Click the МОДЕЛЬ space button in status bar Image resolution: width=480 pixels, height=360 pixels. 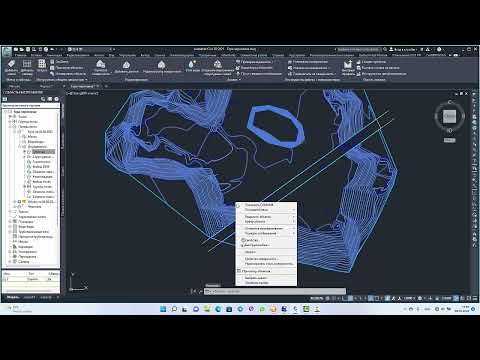point(316,298)
